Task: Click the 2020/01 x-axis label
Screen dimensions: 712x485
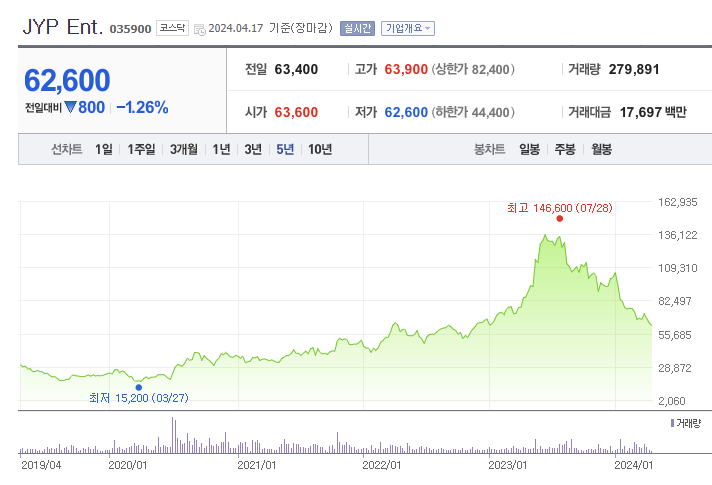Action: [x=128, y=465]
